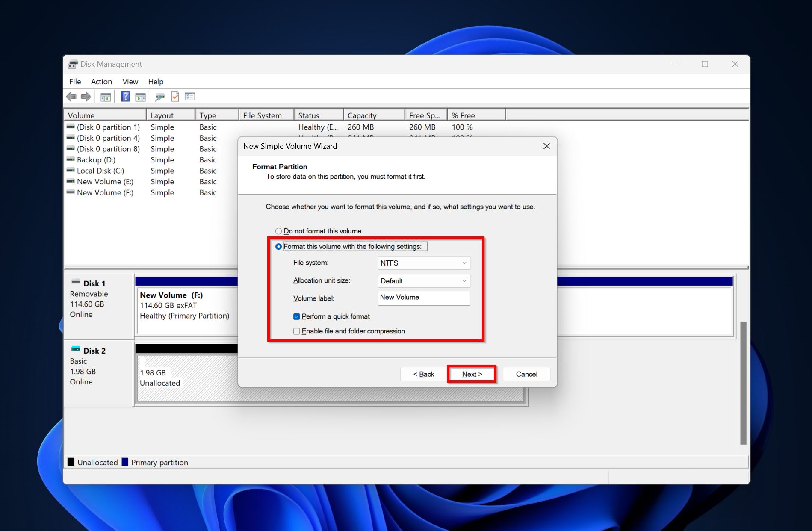The height and width of the screenshot is (531, 812).
Task: Click the Back arrow toolbar icon
Action: click(x=71, y=97)
